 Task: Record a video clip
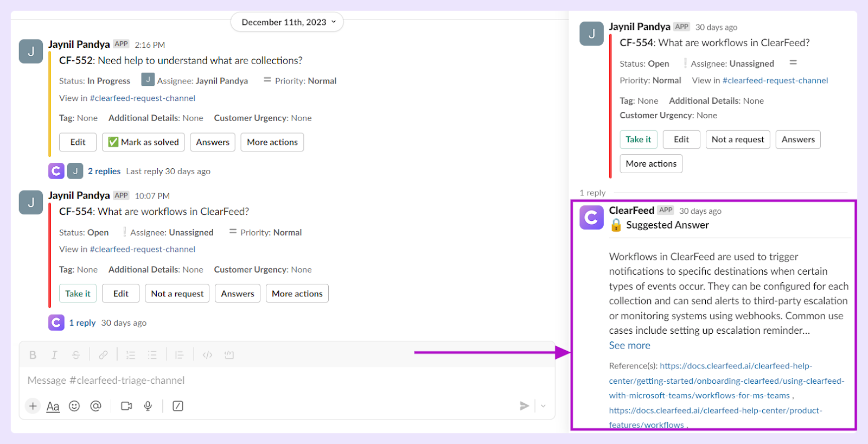point(126,406)
